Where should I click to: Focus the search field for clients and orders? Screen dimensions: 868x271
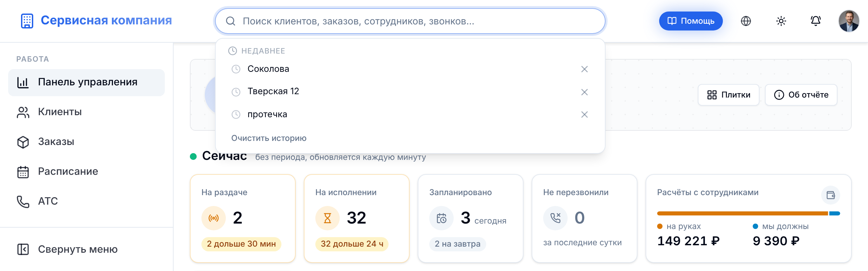coord(410,21)
